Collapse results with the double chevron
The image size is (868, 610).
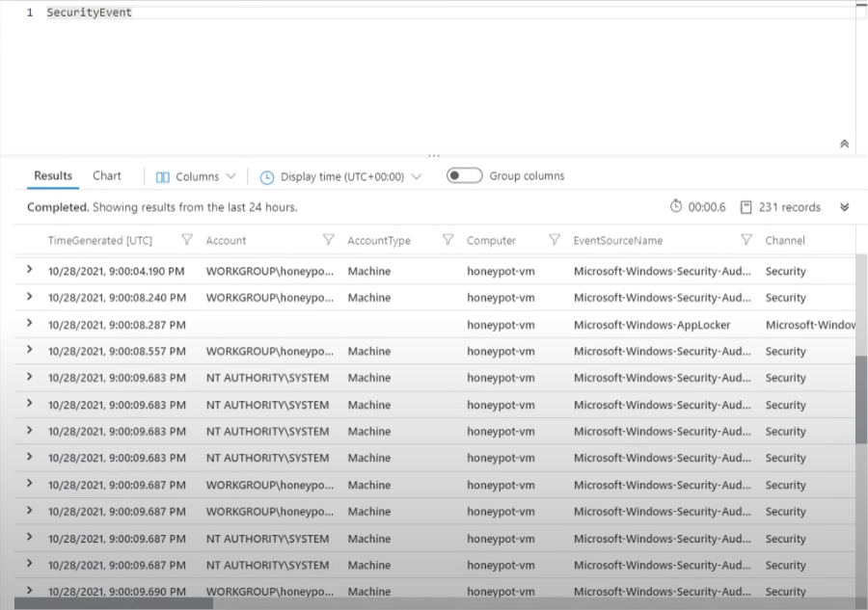(x=843, y=206)
